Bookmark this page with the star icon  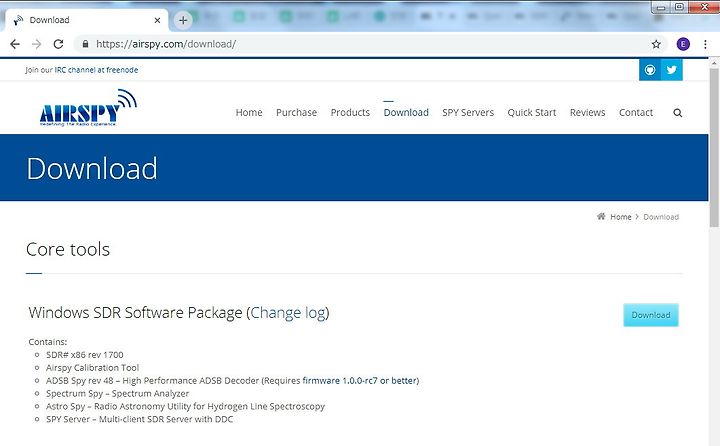pos(656,44)
